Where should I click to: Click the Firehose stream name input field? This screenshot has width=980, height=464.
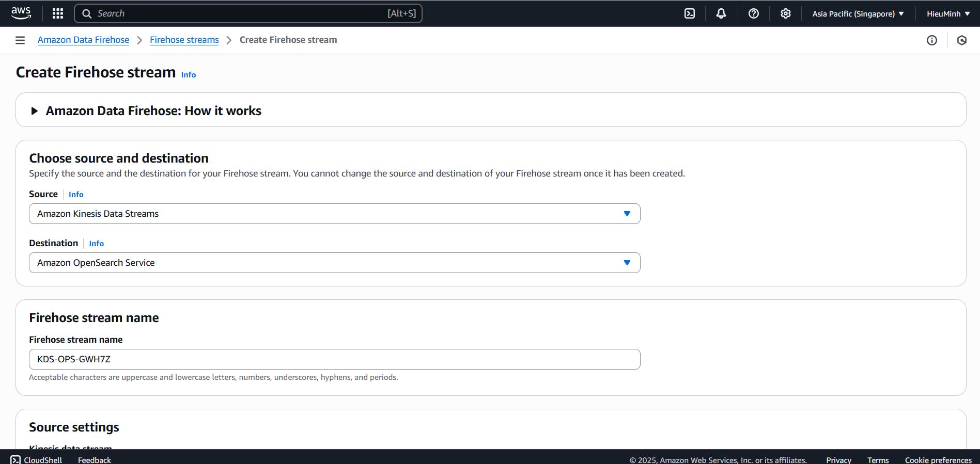point(335,359)
